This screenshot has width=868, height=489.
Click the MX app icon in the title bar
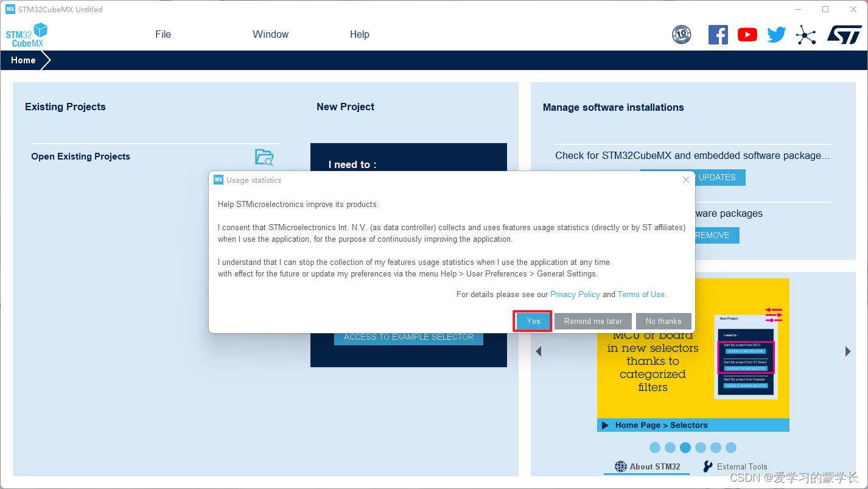click(x=10, y=9)
